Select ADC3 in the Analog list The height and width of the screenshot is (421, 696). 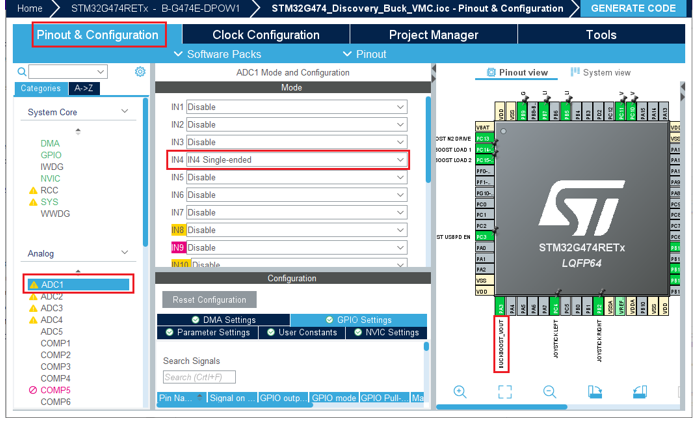tap(51, 308)
